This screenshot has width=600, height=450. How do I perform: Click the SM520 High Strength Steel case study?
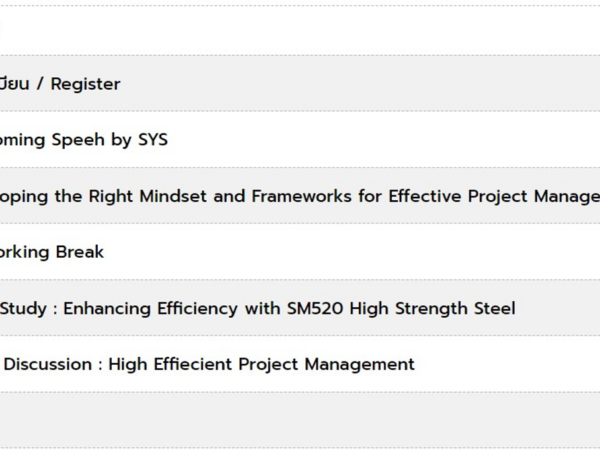(x=258, y=308)
